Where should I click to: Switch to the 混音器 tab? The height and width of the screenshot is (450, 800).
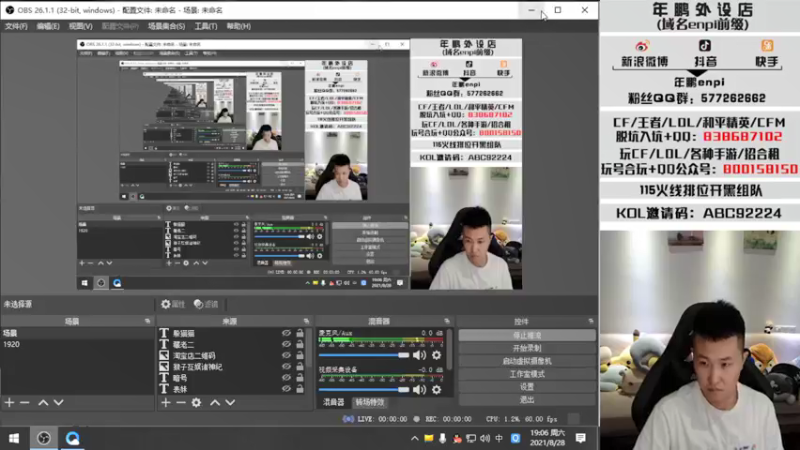pos(334,402)
